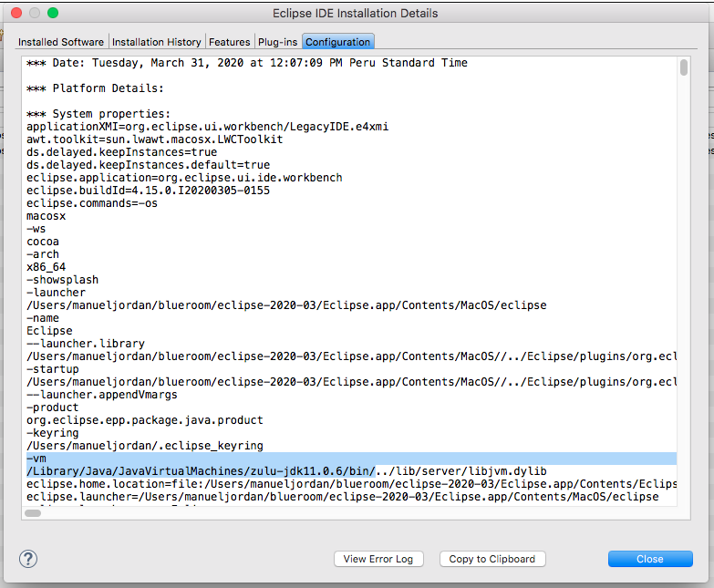The width and height of the screenshot is (714, 588).
Task: Click the eclipse.application workbench line
Action: [x=184, y=178]
